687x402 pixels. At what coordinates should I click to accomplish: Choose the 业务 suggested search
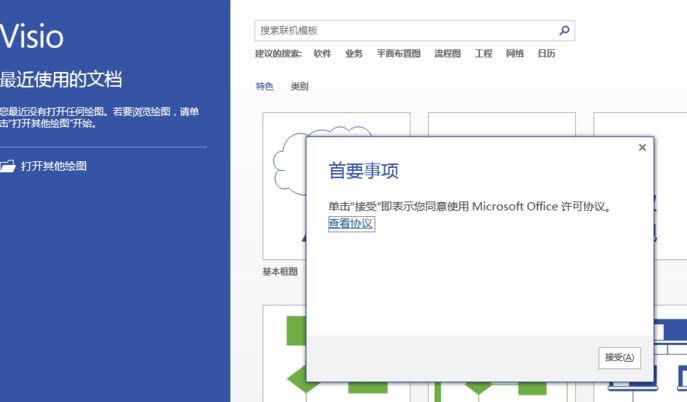click(354, 54)
